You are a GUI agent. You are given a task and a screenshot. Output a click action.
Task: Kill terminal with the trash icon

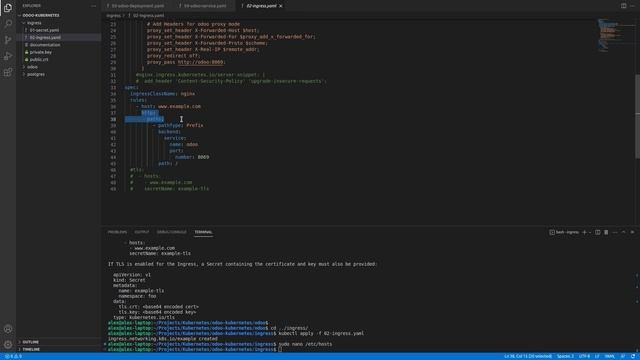(606, 232)
